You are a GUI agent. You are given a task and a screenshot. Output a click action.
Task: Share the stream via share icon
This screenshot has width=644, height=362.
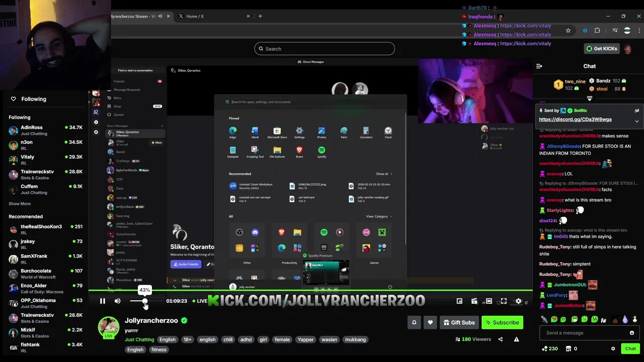click(500, 339)
